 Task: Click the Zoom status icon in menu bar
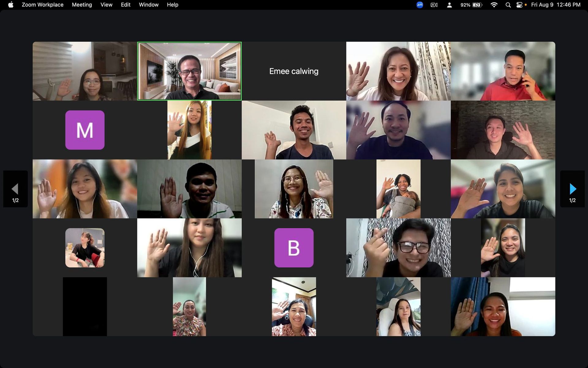coord(420,5)
